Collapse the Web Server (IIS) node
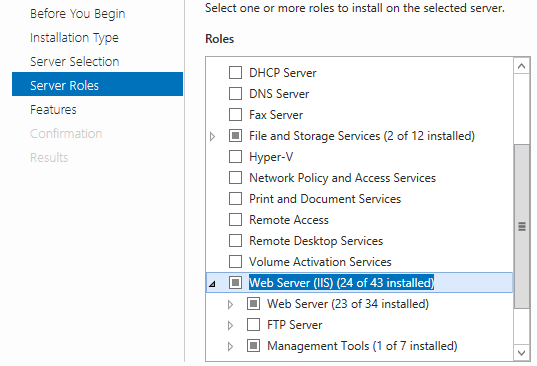The image size is (537, 366). pos(212,284)
